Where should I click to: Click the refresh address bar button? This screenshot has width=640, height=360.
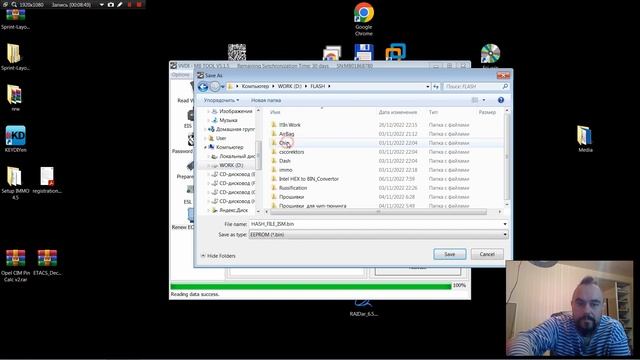click(436, 87)
